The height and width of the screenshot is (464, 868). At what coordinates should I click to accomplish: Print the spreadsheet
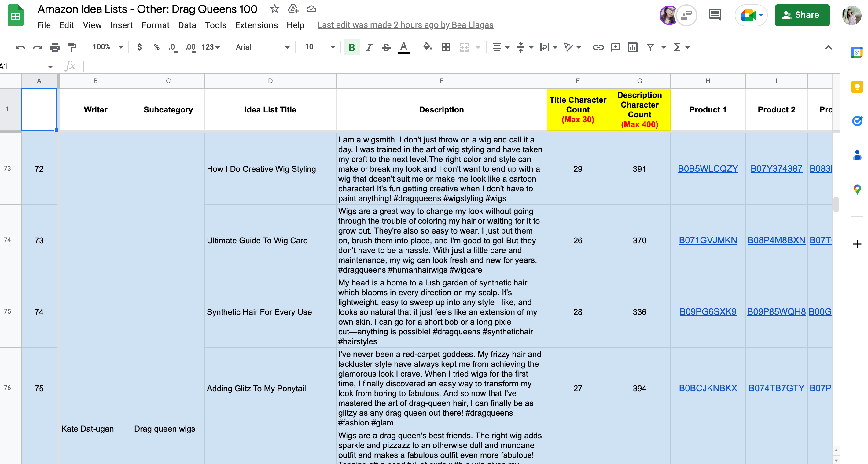click(x=55, y=47)
